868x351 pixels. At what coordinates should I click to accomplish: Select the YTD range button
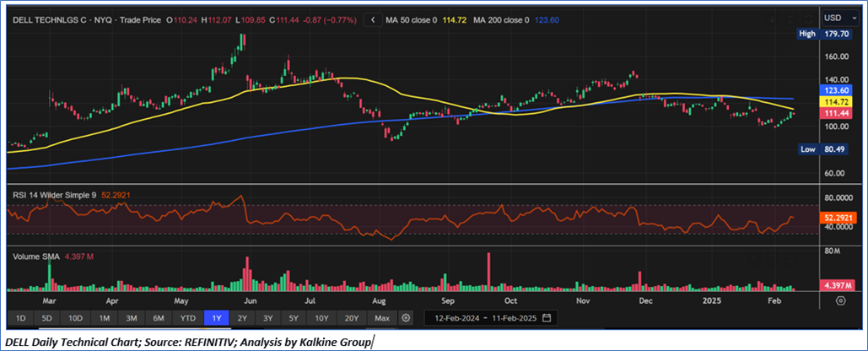click(187, 318)
